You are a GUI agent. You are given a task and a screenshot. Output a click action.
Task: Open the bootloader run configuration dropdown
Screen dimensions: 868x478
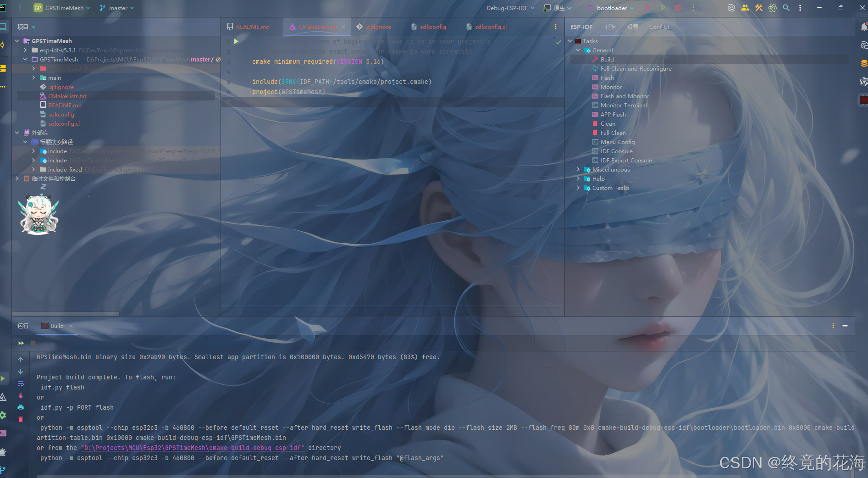(x=611, y=8)
